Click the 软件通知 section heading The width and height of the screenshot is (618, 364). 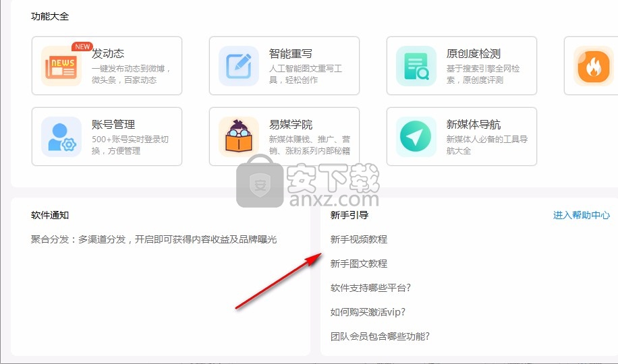tap(50, 215)
